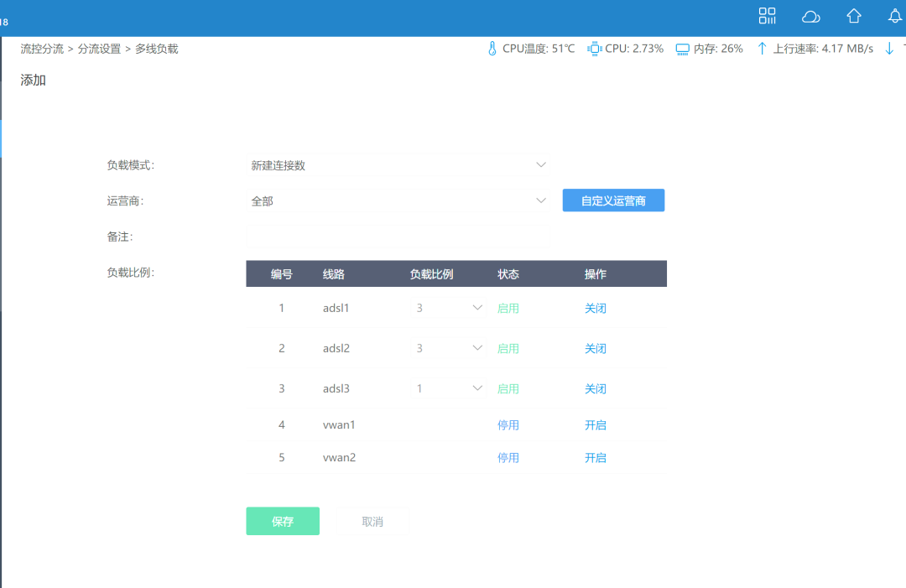Viewport: 906px width, 588px height.
Task: Click the 启用 status of adsl2
Action: (x=508, y=348)
